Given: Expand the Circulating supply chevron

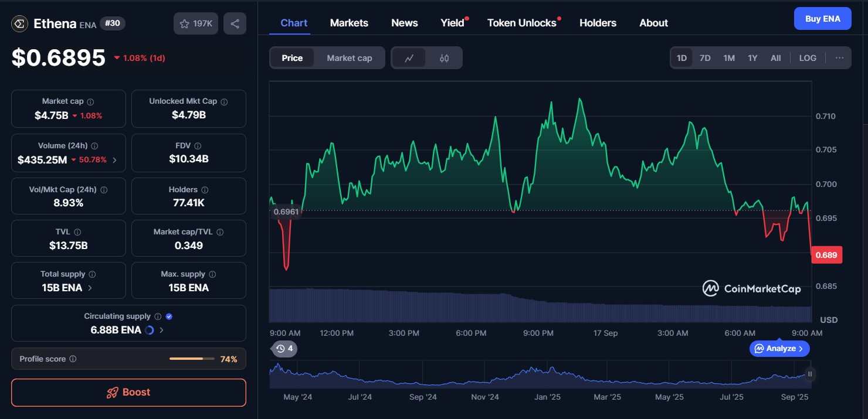Looking at the screenshot, I should (161, 330).
